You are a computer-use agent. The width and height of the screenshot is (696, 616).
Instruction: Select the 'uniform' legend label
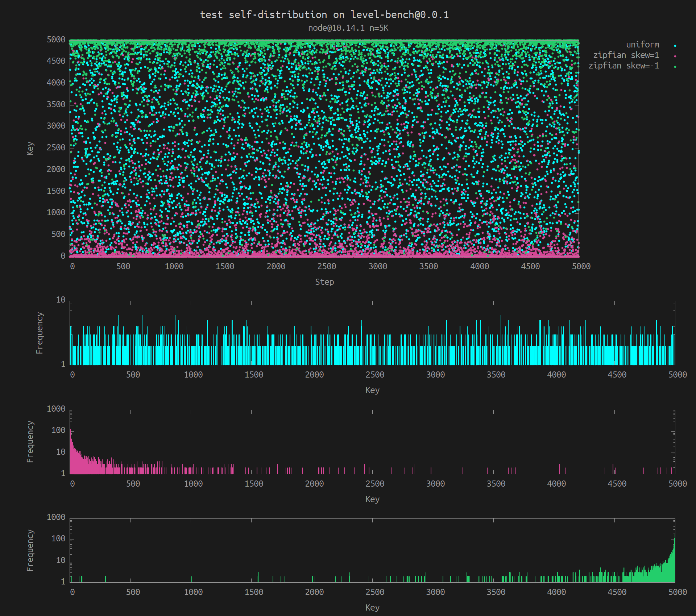point(642,45)
